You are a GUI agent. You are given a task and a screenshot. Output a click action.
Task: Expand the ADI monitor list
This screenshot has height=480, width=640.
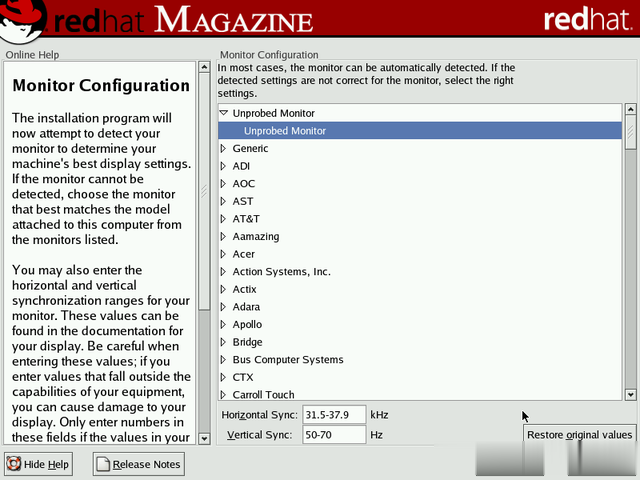(x=223, y=166)
